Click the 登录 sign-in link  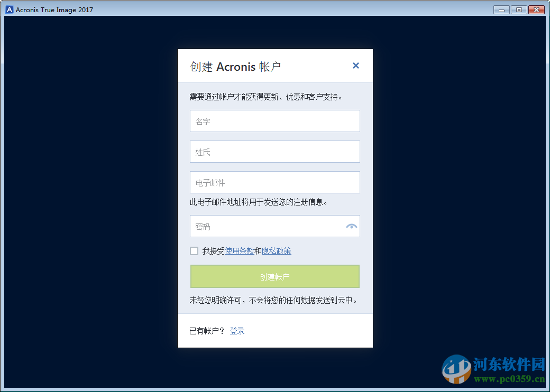coord(237,331)
